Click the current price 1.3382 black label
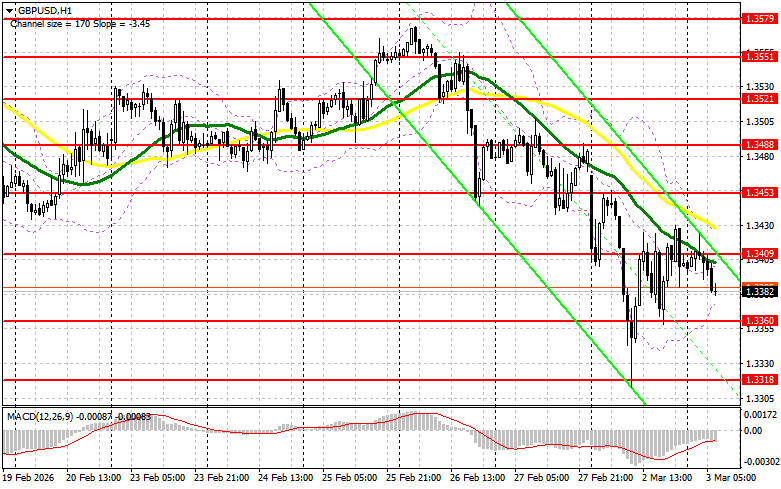The image size is (781, 489). pyautogui.click(x=759, y=292)
